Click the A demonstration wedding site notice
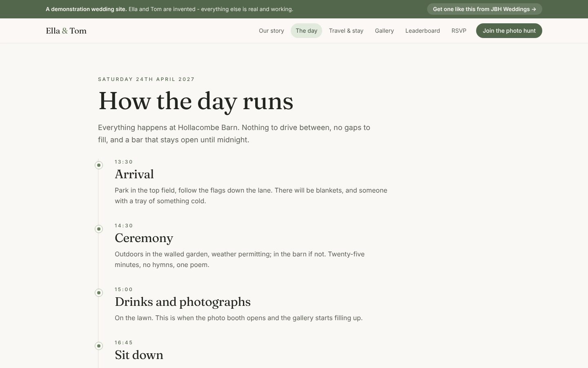Screen dimensions: 588x368 click(169, 9)
